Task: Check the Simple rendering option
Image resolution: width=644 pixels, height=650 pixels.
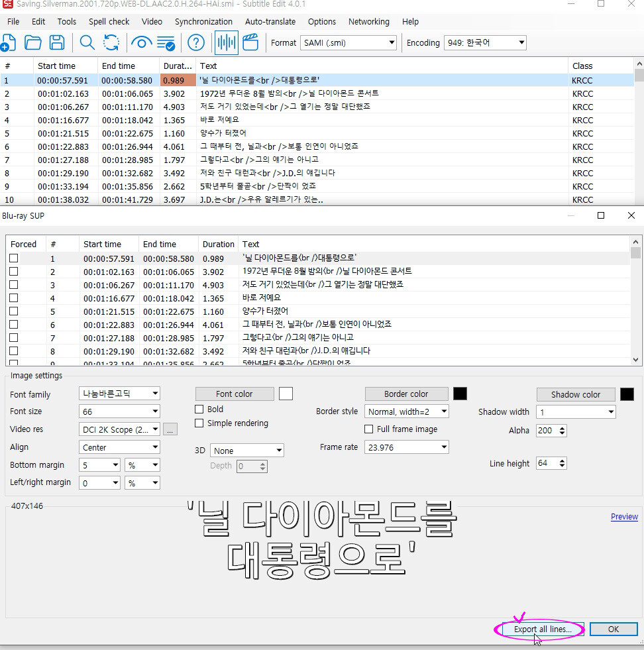Action: [199, 423]
